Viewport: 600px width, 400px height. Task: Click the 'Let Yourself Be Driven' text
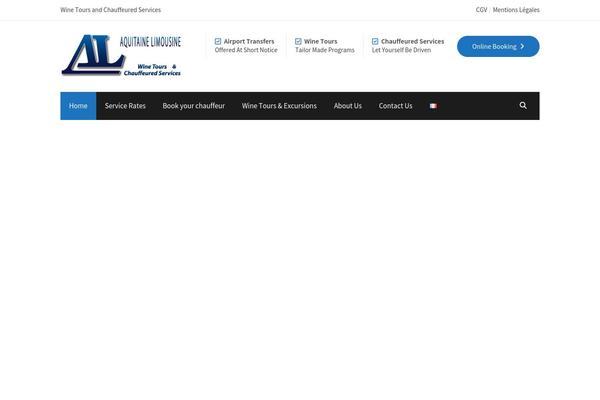point(401,50)
